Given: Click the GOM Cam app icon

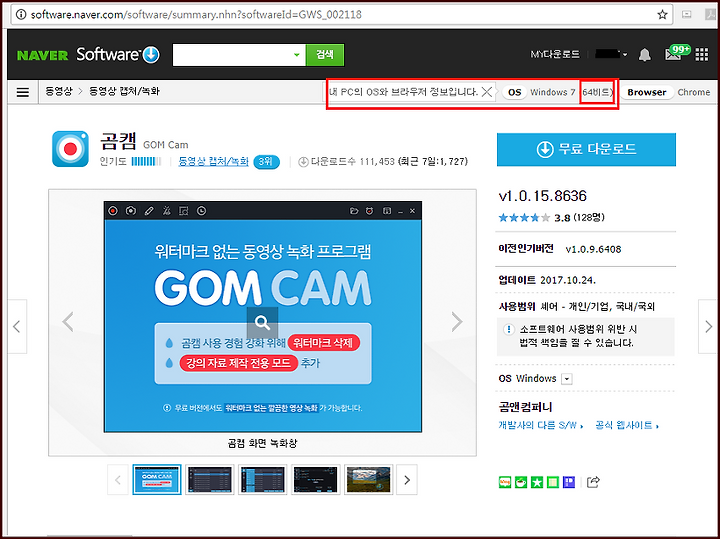Looking at the screenshot, I should [70, 149].
